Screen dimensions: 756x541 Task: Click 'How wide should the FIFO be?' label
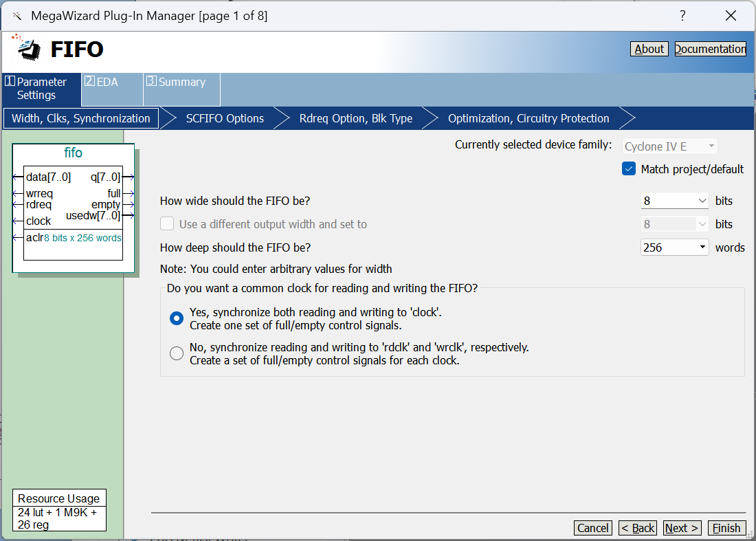[235, 201]
